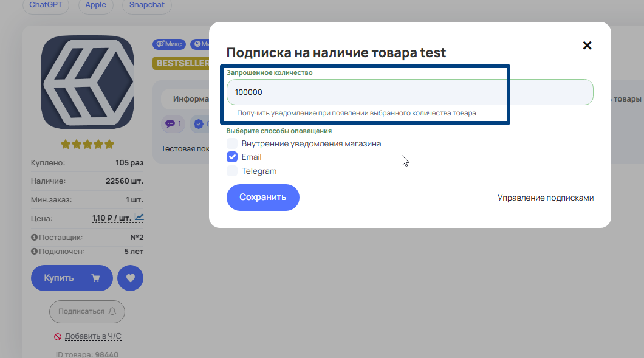The height and width of the screenshot is (358, 644).
Task: Click the fifth star in product rating
Action: click(x=110, y=144)
